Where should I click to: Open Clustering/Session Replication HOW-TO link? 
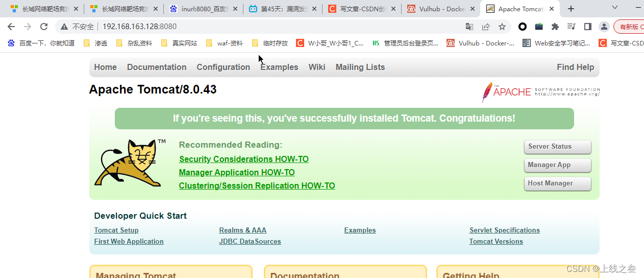[257, 186]
